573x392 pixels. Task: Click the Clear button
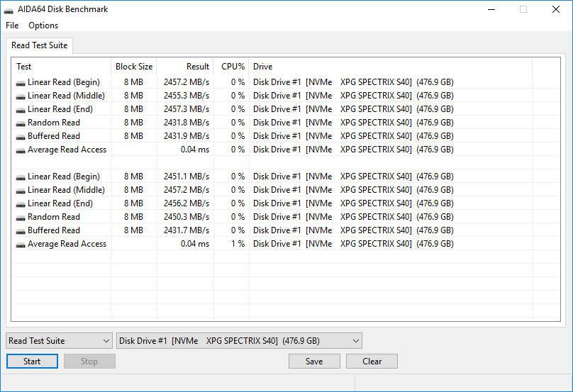coord(372,362)
